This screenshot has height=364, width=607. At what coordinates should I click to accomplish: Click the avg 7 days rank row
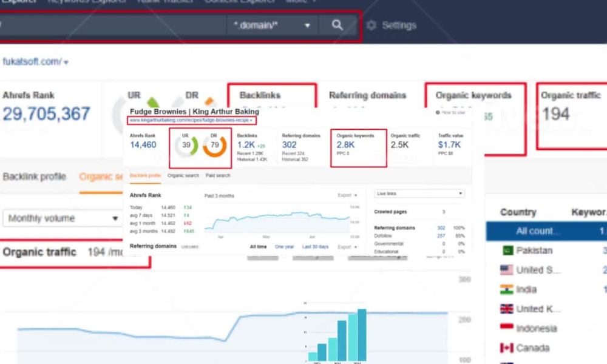[161, 215]
